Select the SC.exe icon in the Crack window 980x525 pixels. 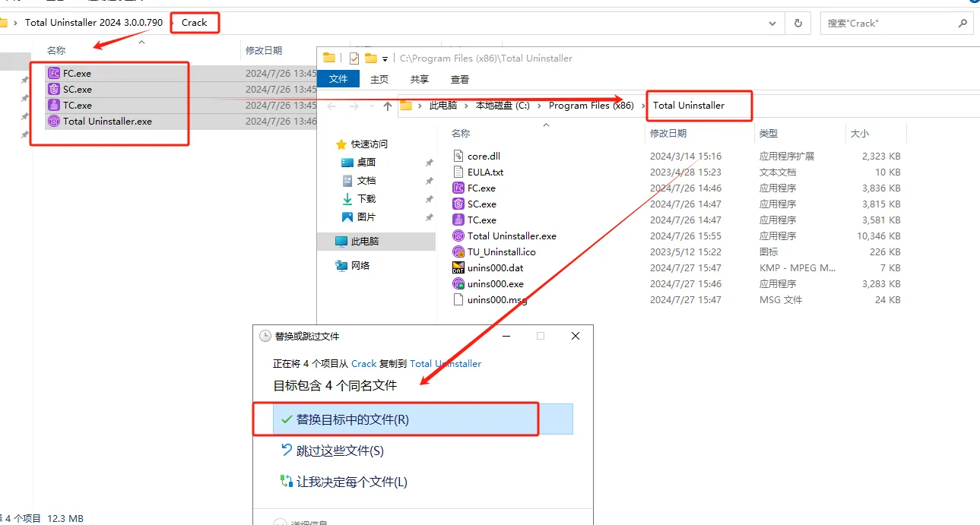[53, 90]
